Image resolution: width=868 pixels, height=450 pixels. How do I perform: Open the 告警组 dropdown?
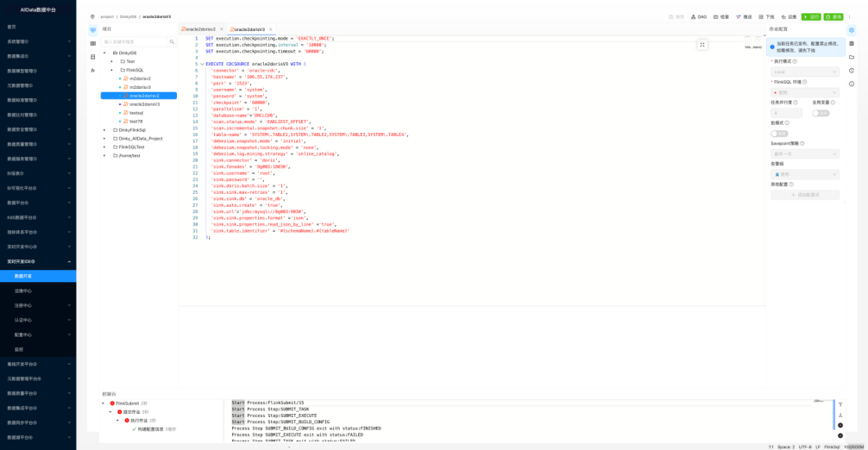coord(805,174)
